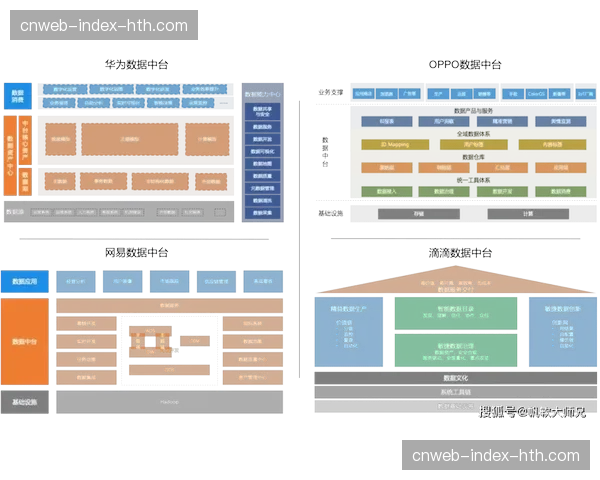The width and height of the screenshot is (600, 480).
Task: Select the blue 数据消费 block in Huawei diagram
Action: pos(18,96)
